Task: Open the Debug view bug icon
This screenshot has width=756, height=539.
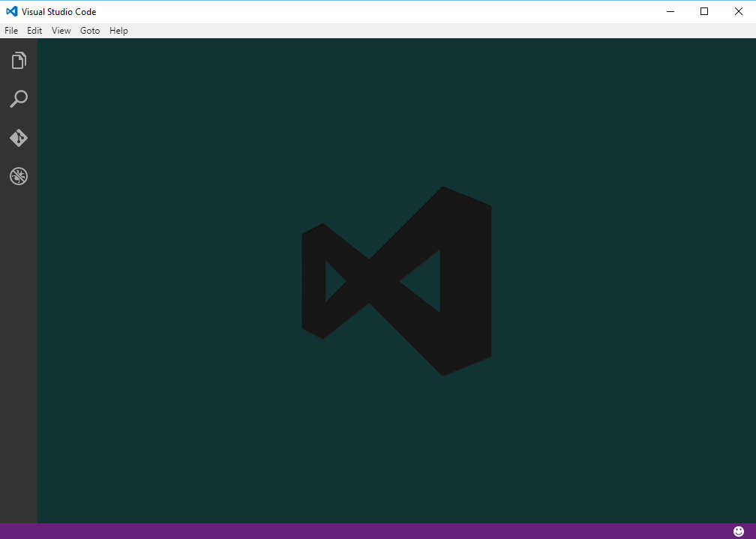Action: (19, 176)
